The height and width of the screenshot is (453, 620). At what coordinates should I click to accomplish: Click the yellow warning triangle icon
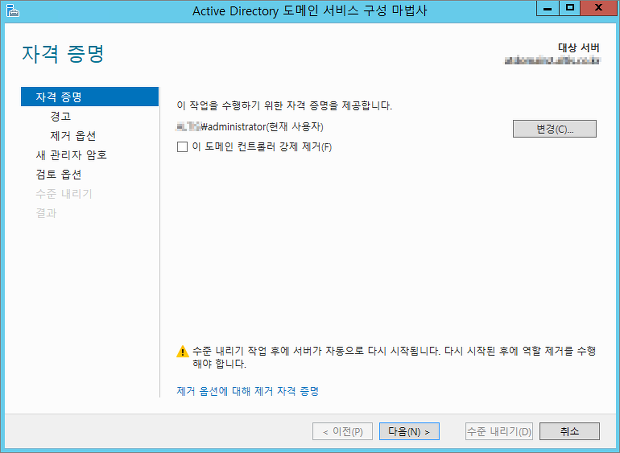tap(182, 351)
